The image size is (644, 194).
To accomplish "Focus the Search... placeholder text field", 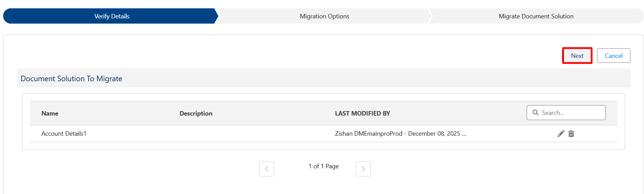I will 571,113.
